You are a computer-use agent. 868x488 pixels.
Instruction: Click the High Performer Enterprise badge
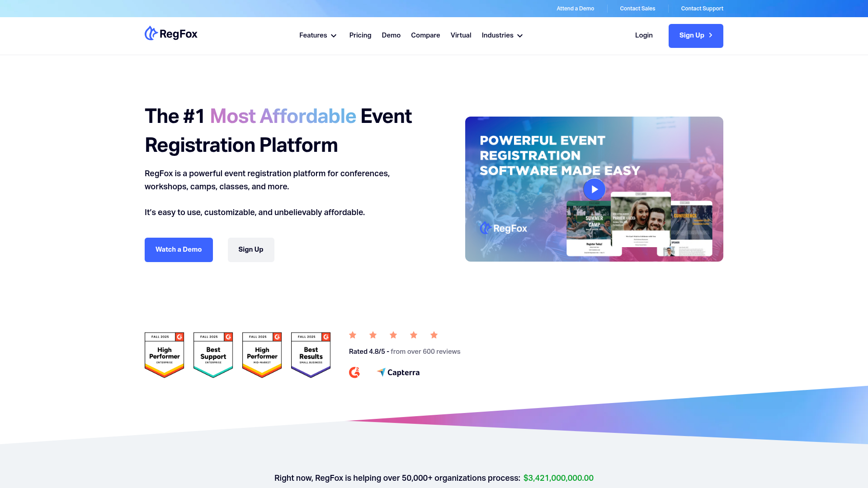[164, 355]
